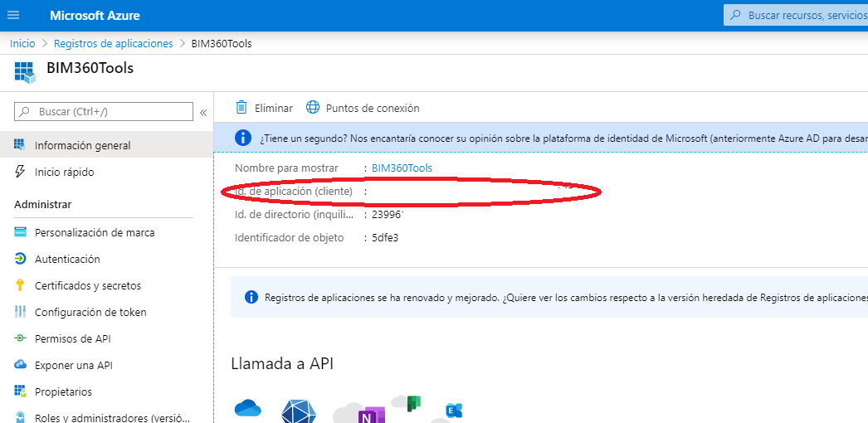The height and width of the screenshot is (423, 868).
Task: Click the ¿Tiene un segundo? feedback banner
Action: (541, 138)
